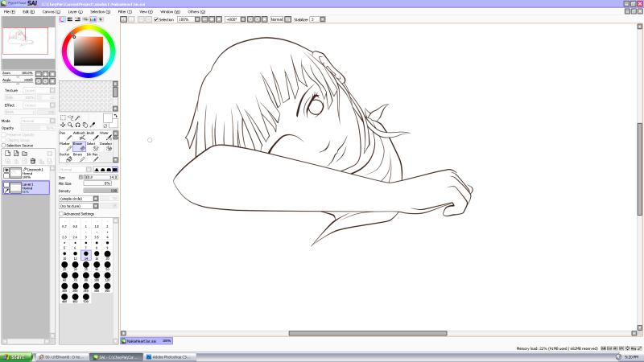The height and width of the screenshot is (362, 644).
Task: Open the (no texture) brush dropdown
Action: click(88, 206)
